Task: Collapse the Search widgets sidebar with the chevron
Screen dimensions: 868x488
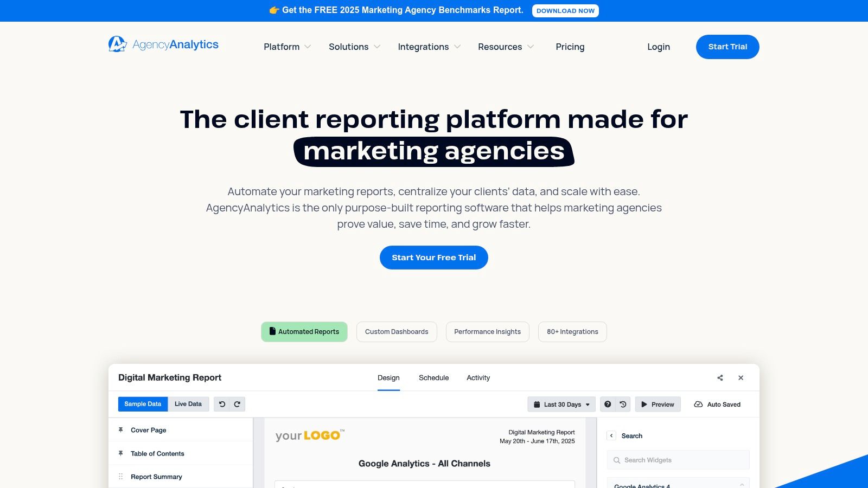Action: (611, 435)
